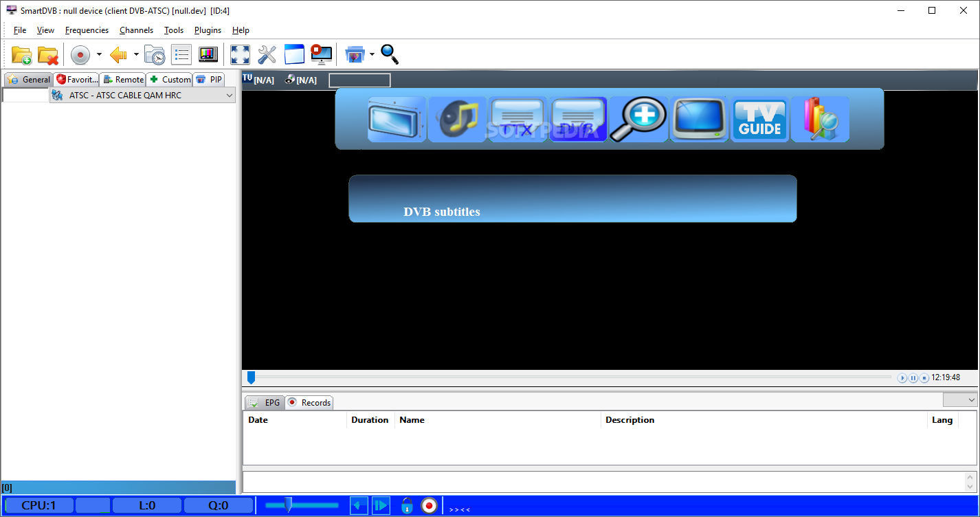Click the CPU:1 status indicator
The image size is (980, 517).
[38, 506]
